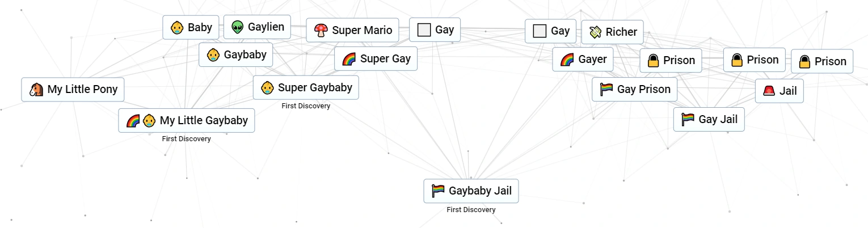Screen dimensions: 868x228
Task: Click the mushroom icon on Super Mario
Action: (321, 30)
